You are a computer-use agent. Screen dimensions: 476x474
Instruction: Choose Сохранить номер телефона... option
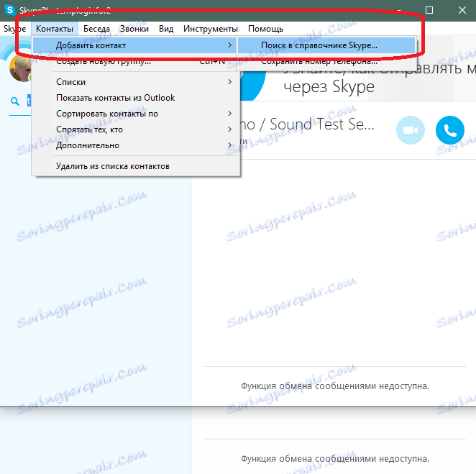point(326,61)
